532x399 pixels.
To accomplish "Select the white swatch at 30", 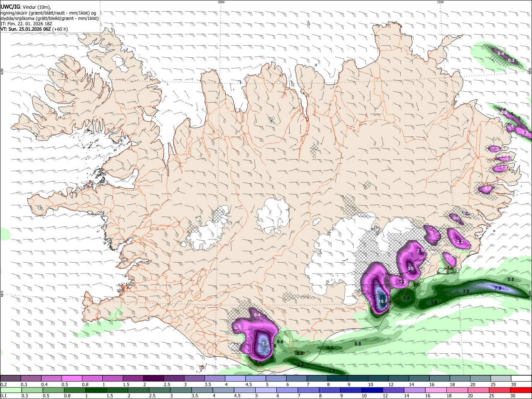I will coord(522,378).
